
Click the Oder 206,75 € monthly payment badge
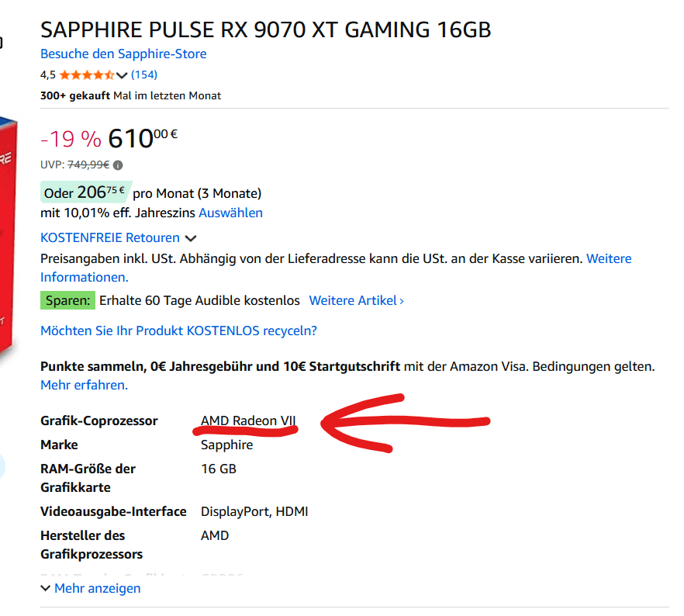[x=85, y=193]
